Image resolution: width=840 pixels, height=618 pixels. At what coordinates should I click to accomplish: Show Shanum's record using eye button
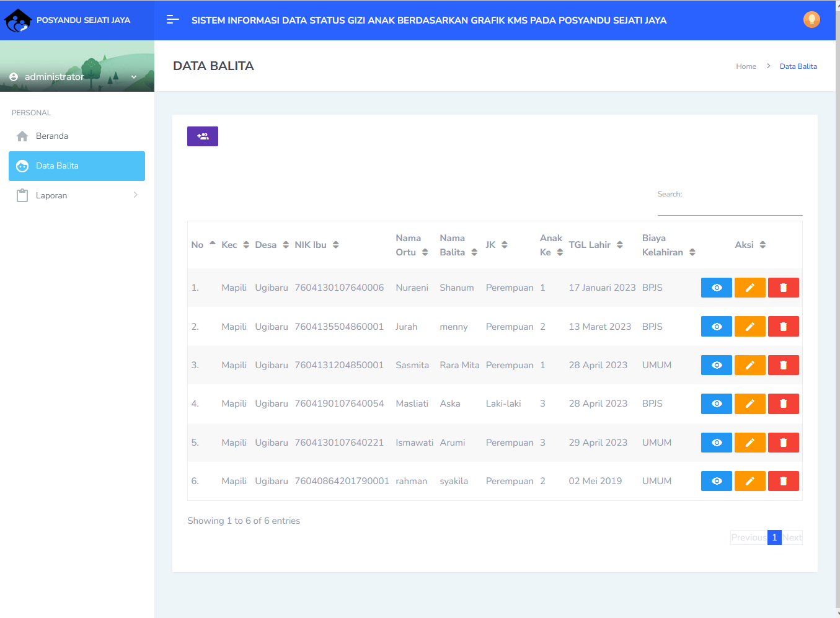(716, 288)
